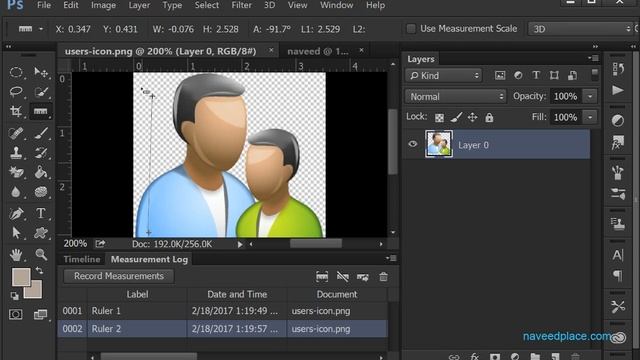Select Ruler 1 measurement row
Viewport: 640px width, 360px height.
pyautogui.click(x=222, y=311)
